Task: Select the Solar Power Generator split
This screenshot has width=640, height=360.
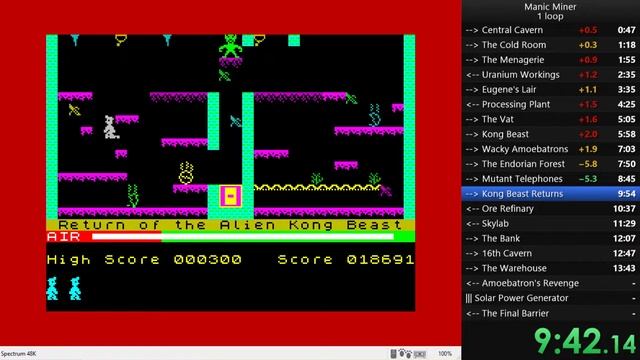Action: 551,298
